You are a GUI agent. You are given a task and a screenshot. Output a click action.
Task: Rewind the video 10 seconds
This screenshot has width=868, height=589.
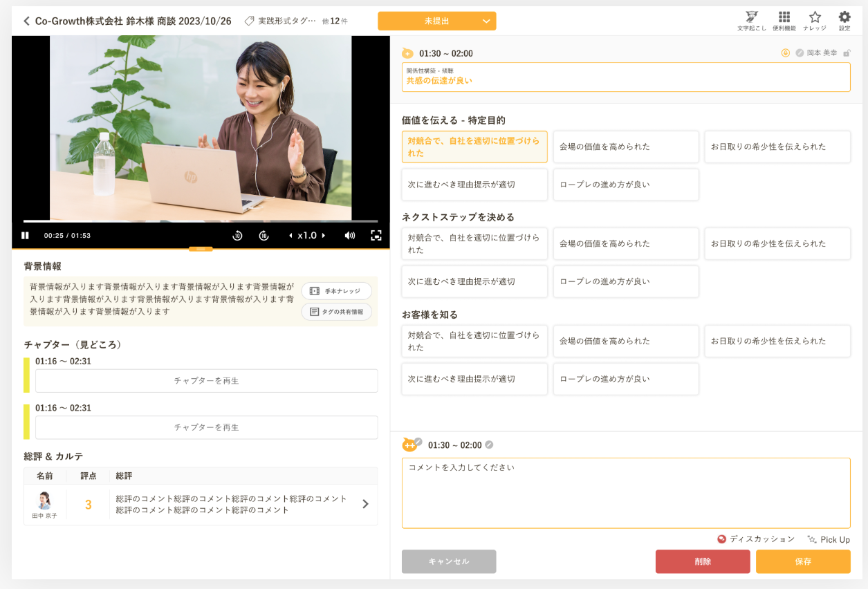(237, 236)
